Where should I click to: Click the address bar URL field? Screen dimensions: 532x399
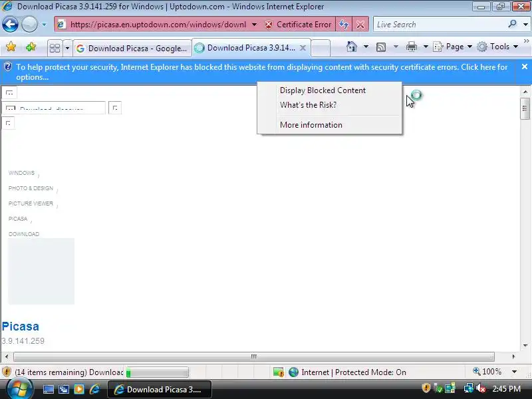(158, 25)
